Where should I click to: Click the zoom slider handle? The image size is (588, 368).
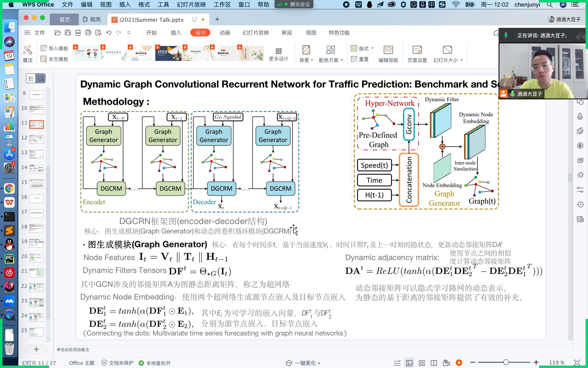(506, 362)
